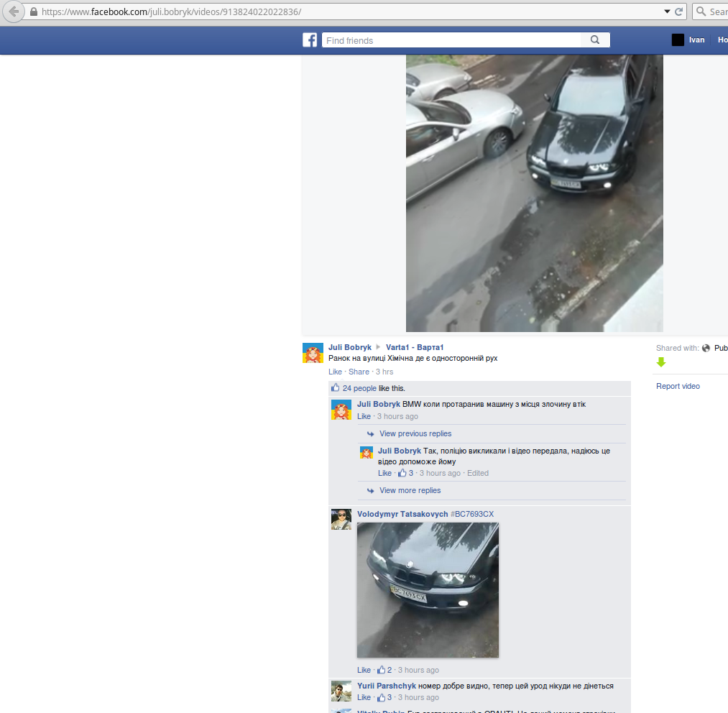Click the page URL in the address bar

(x=171, y=11)
